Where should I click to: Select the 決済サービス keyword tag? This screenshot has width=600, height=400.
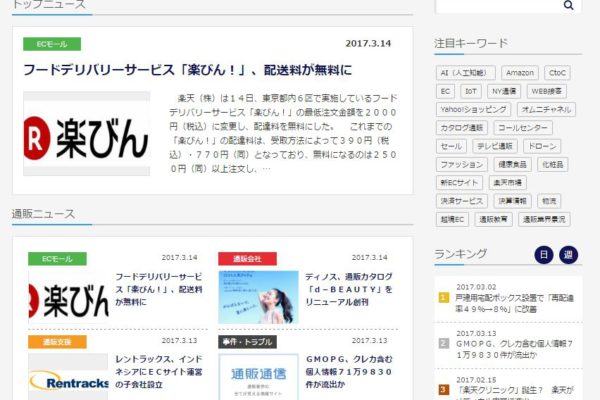click(462, 201)
